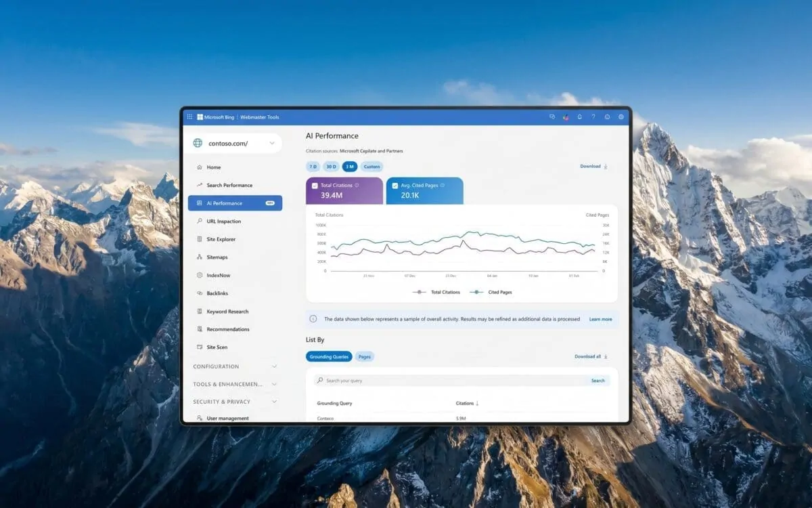Focus the Search your query field
Image resolution: width=812 pixels, height=508 pixels.
click(450, 381)
